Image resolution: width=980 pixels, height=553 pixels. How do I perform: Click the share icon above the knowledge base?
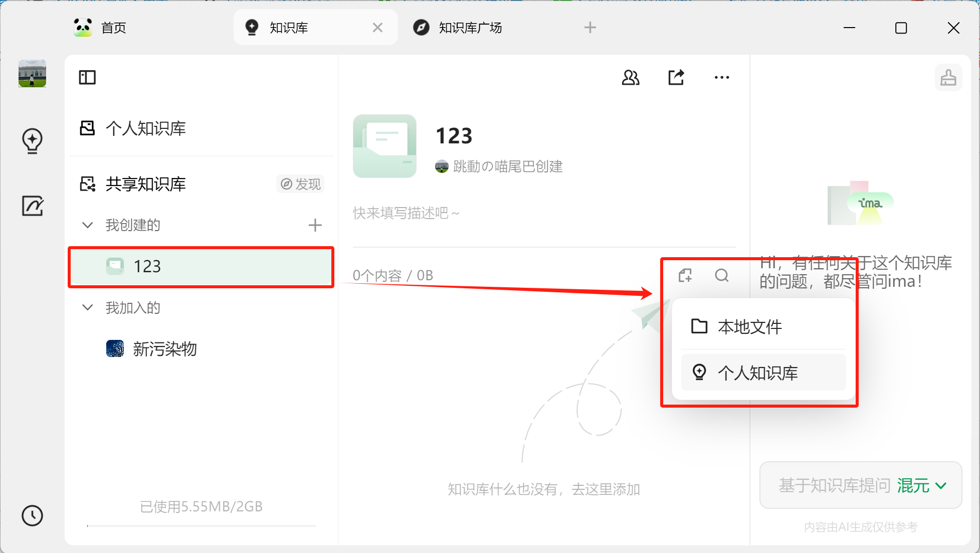[x=676, y=77]
